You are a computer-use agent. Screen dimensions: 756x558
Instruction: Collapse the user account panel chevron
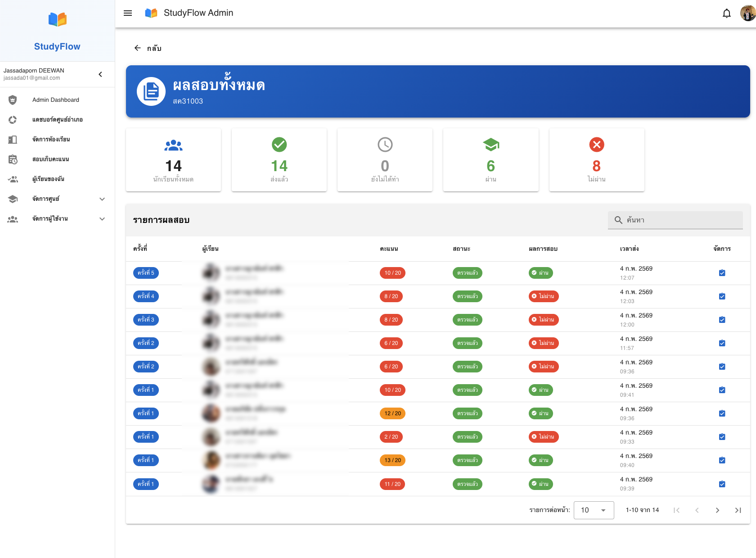pyautogui.click(x=100, y=74)
